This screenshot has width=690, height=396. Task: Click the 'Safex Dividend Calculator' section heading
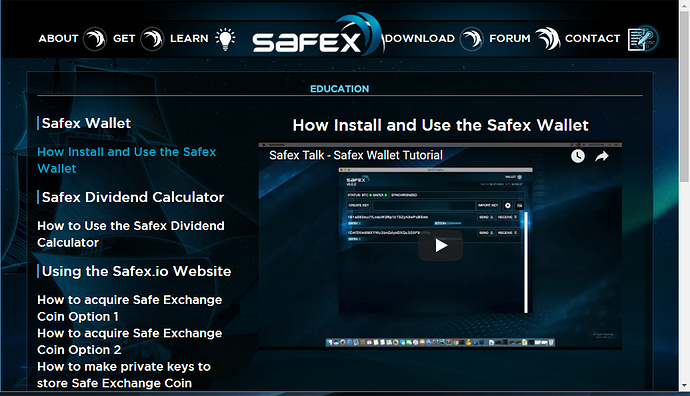pos(133,197)
